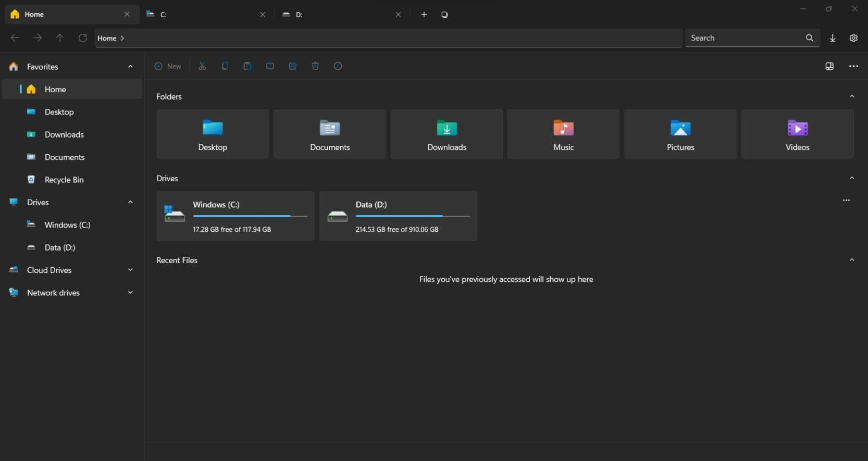Screen dimensions: 868x461
Task: Switch to the Home tab
Action: coord(72,14)
